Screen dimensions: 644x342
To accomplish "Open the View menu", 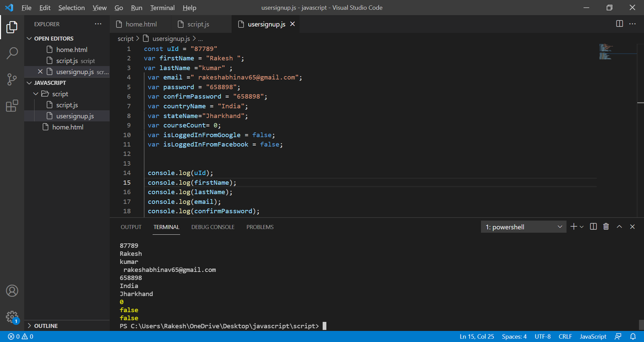I will click(99, 8).
